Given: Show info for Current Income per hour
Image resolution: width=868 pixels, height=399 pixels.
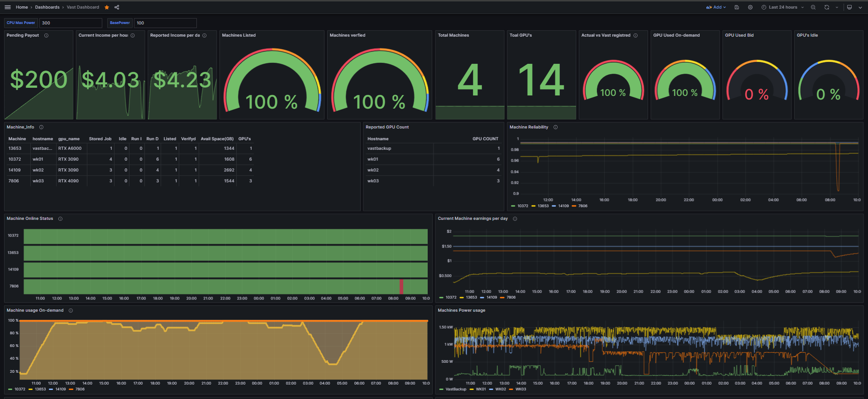Looking at the screenshot, I should coord(133,35).
